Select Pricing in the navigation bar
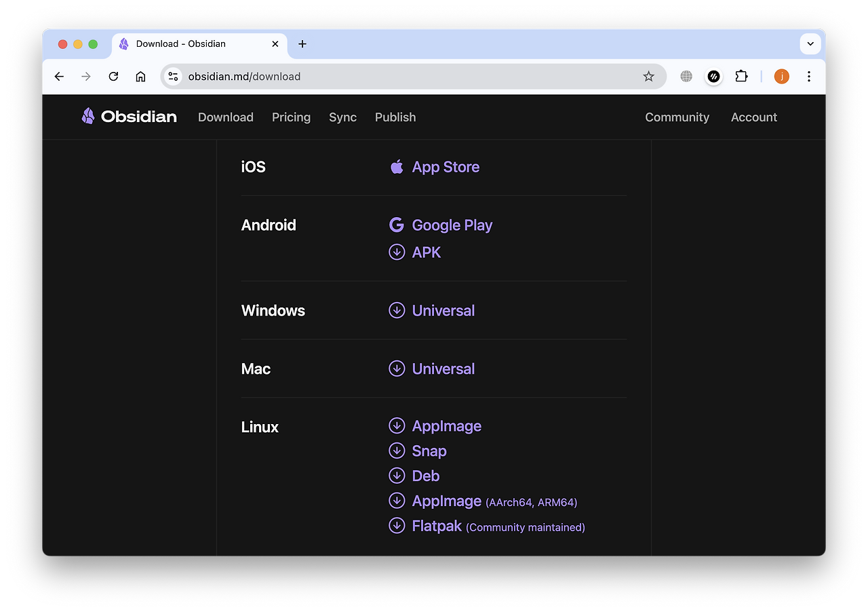Viewport: 868px width, 612px height. coord(291,117)
